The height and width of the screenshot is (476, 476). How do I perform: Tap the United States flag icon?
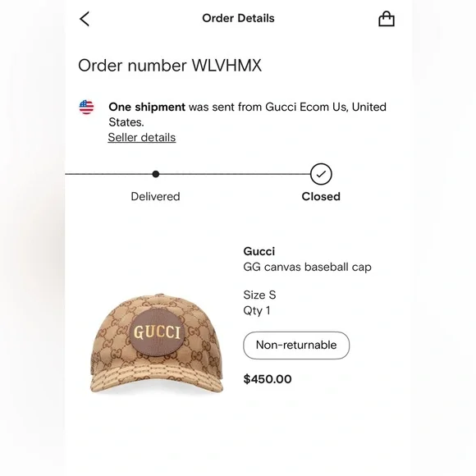click(86, 108)
